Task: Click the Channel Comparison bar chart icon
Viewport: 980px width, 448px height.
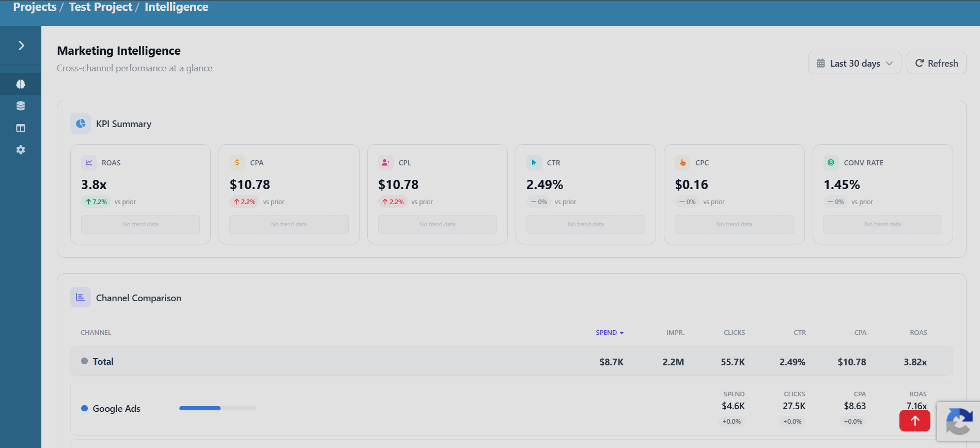Action: pyautogui.click(x=81, y=297)
